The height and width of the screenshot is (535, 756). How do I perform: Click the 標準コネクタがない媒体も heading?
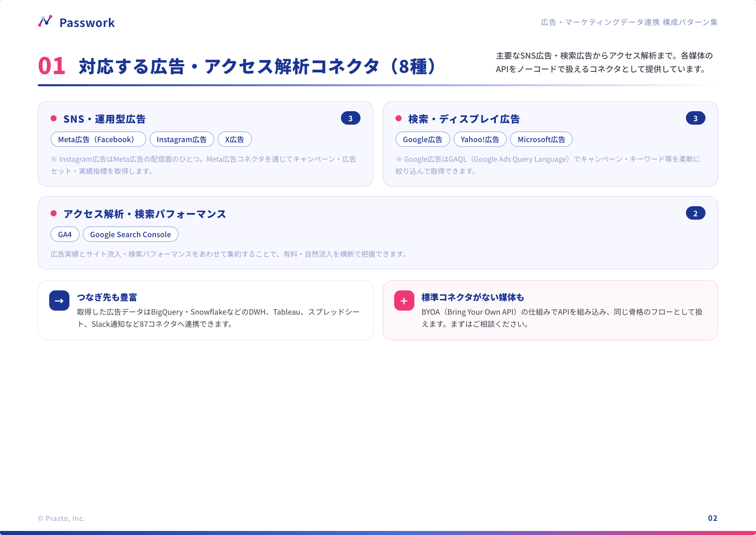point(473,297)
